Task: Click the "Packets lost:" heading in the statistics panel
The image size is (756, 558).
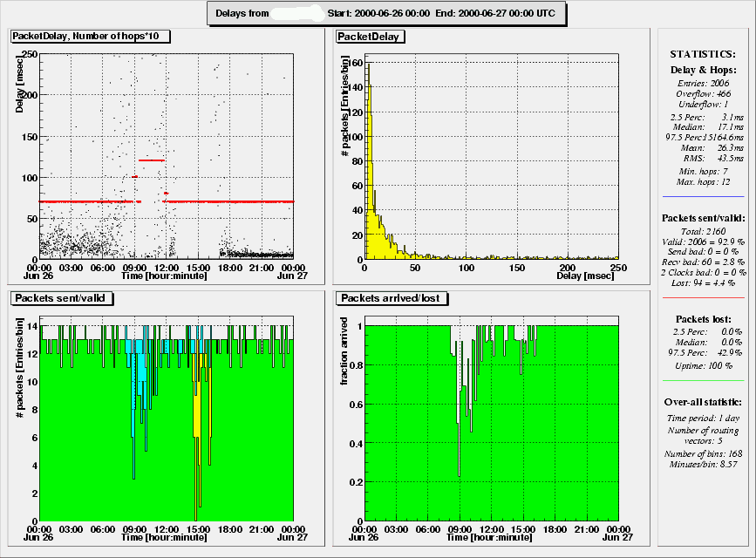Action: pyautogui.click(x=703, y=319)
